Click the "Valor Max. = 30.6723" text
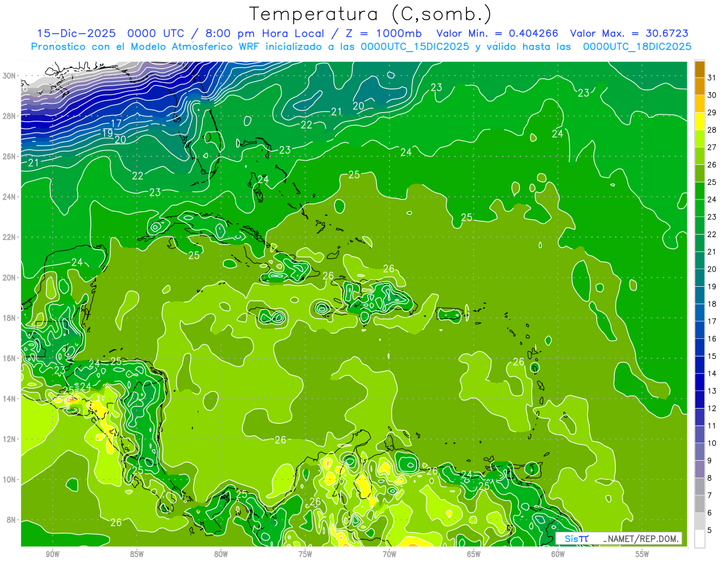 (629, 33)
